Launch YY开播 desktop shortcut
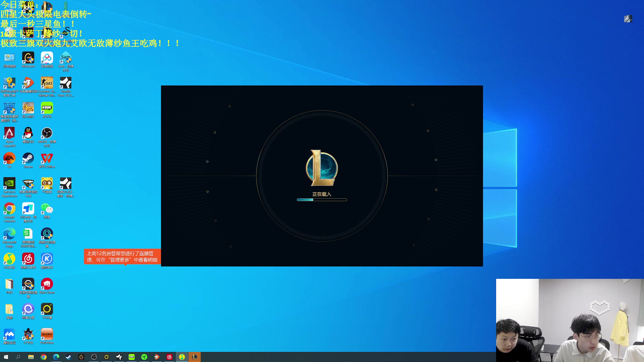Image resolution: width=644 pixels, height=362 pixels. [47, 311]
